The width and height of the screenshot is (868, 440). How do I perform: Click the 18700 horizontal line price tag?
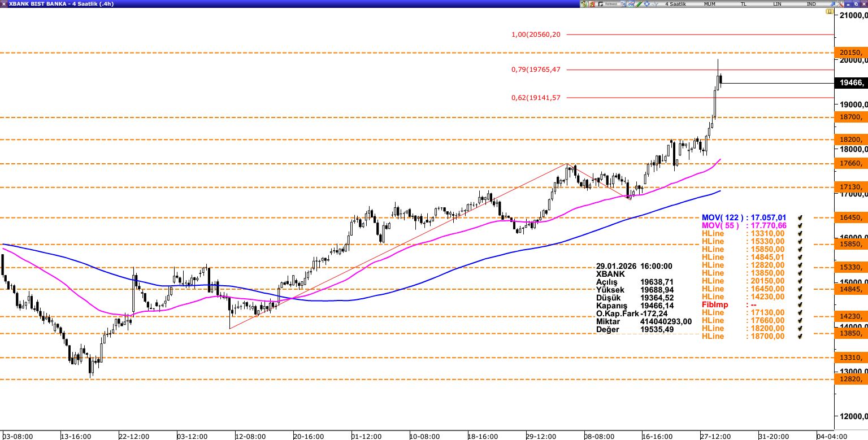(x=851, y=117)
